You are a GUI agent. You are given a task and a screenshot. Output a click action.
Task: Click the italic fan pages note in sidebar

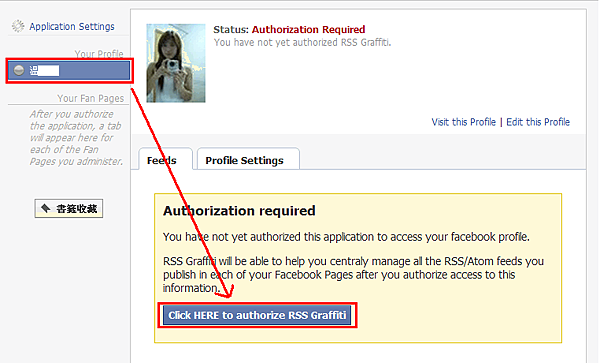pyautogui.click(x=76, y=138)
